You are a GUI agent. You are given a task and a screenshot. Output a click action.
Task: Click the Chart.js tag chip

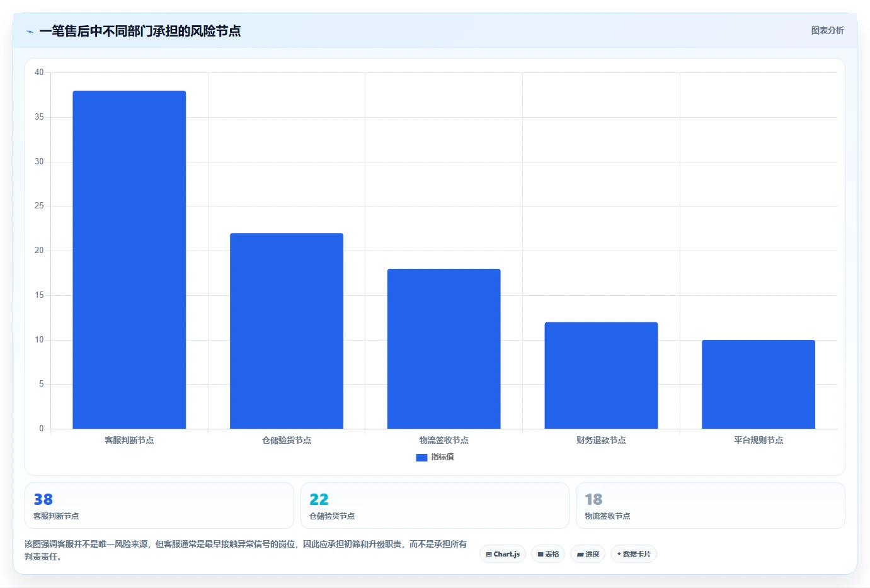pyautogui.click(x=503, y=554)
